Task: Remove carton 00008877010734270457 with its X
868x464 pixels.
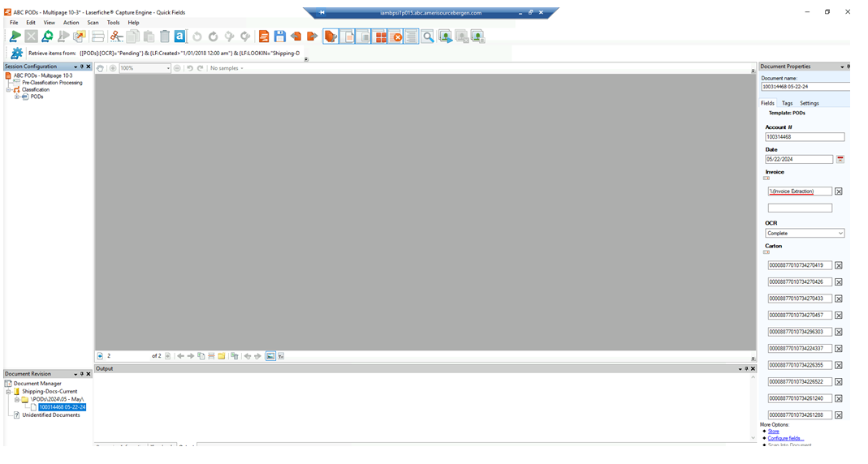Action: [x=839, y=316]
